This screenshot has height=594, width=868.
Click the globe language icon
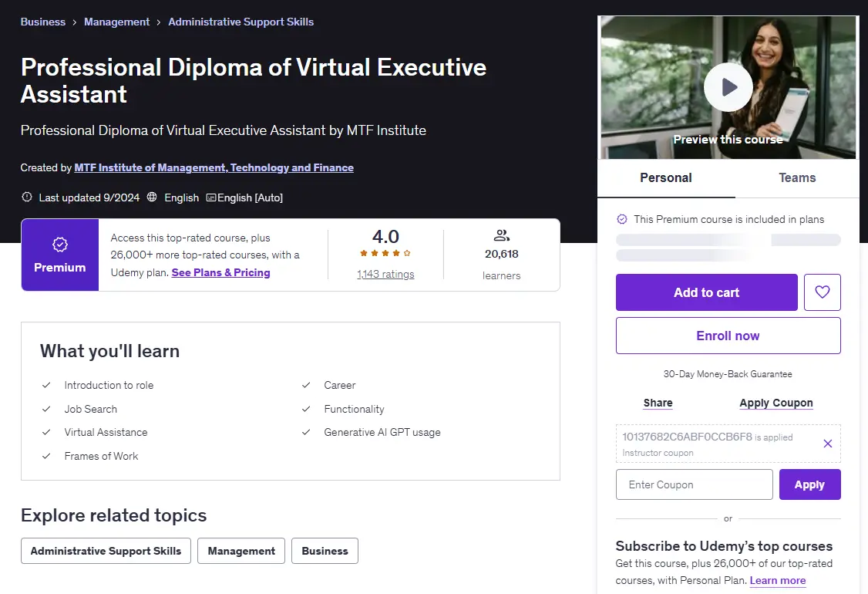click(x=152, y=197)
